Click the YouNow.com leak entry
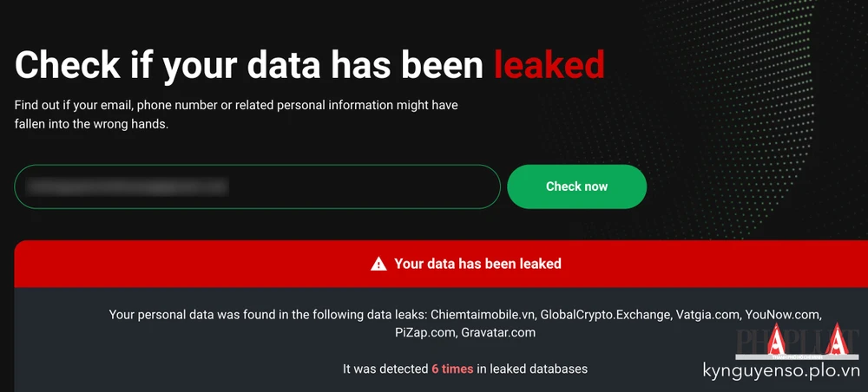The image size is (868, 392). (x=783, y=314)
